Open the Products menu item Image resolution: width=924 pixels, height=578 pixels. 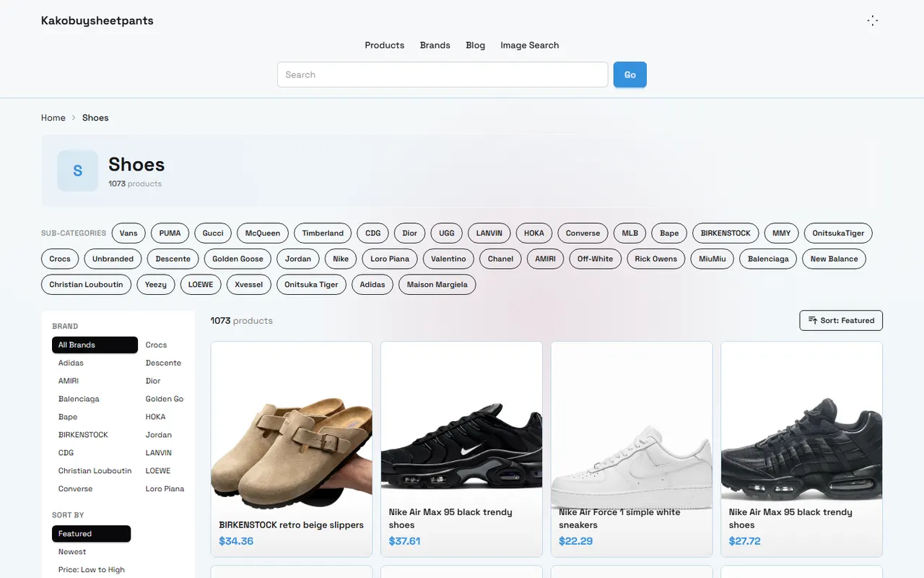(x=384, y=45)
